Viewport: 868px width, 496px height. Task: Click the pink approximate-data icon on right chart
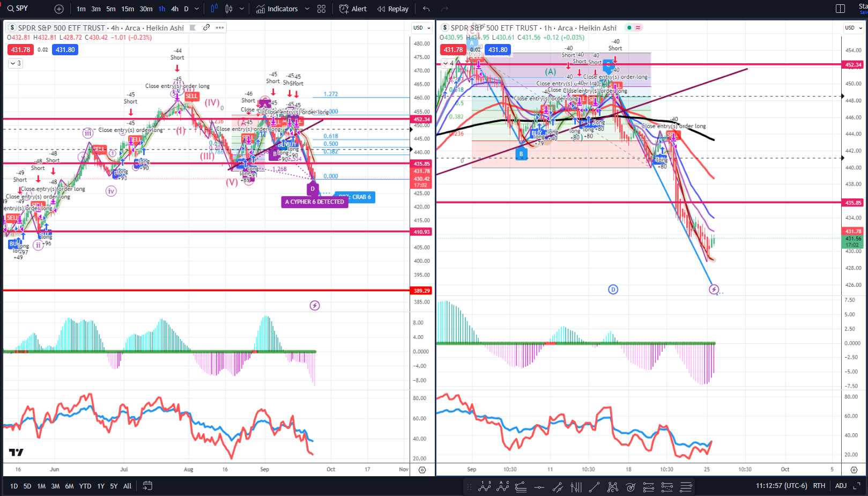coord(638,28)
